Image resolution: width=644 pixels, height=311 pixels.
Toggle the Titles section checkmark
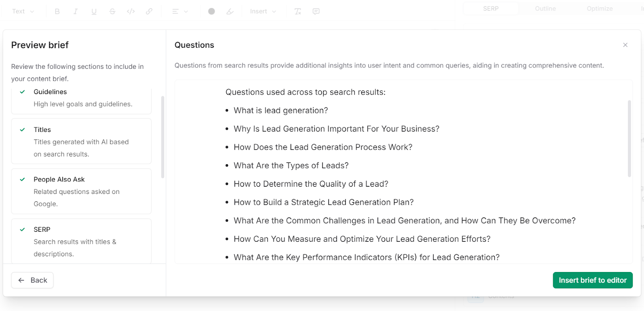click(23, 130)
